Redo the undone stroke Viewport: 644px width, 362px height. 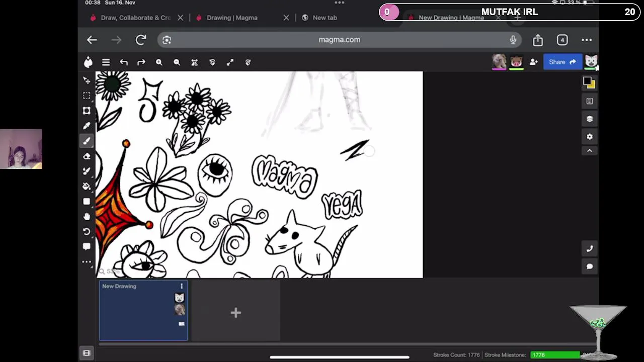tap(141, 62)
